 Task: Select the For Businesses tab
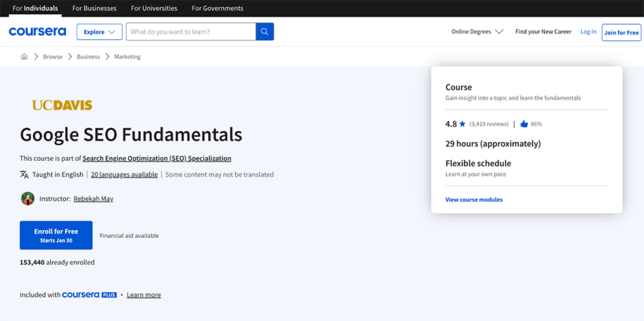point(94,8)
